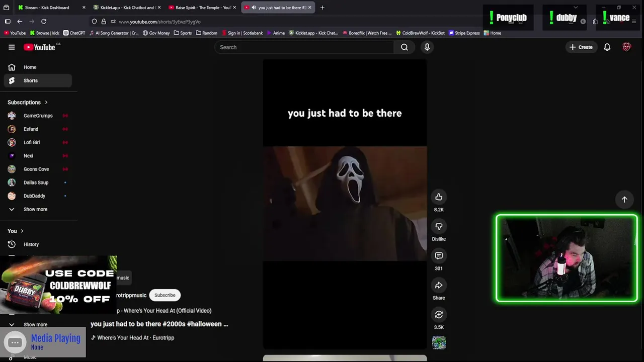Viewport: 644px width, 362px height.
Task: Click the Create button
Action: [x=581, y=47]
